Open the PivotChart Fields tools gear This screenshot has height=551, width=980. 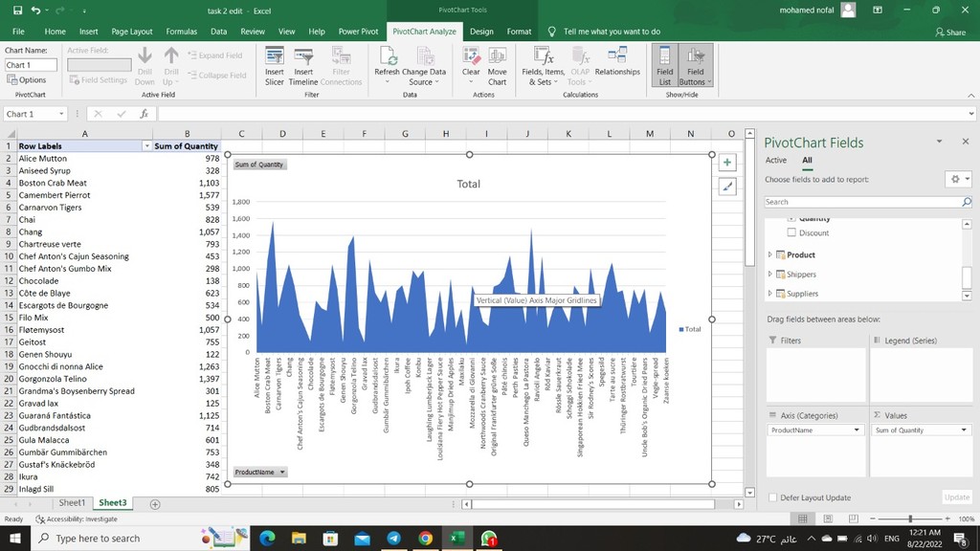coord(957,179)
